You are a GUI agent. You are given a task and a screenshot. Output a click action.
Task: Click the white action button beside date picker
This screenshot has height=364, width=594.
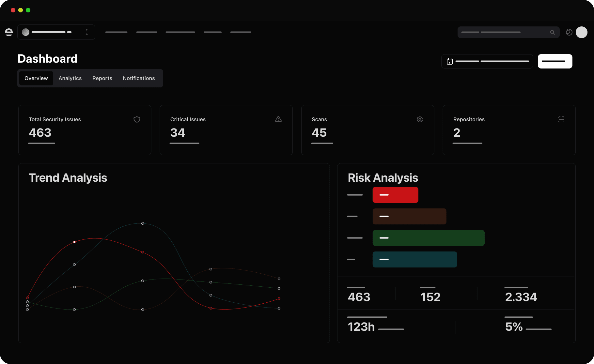[x=555, y=61]
